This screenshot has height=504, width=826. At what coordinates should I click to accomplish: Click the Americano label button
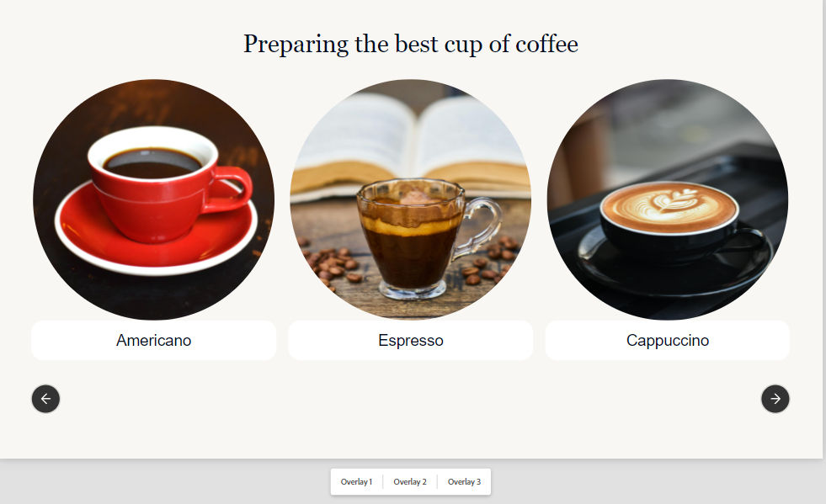point(154,340)
